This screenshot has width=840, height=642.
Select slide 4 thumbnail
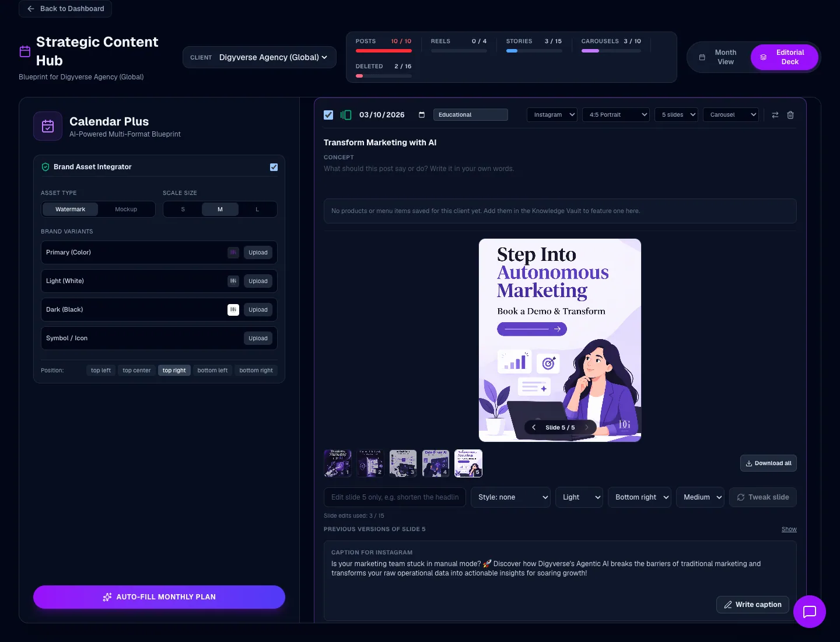(x=436, y=463)
